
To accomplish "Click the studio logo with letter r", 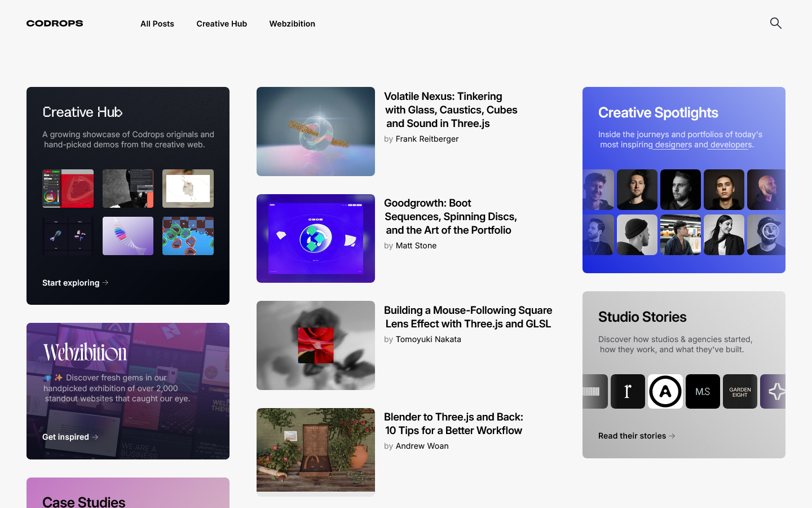I will (628, 391).
